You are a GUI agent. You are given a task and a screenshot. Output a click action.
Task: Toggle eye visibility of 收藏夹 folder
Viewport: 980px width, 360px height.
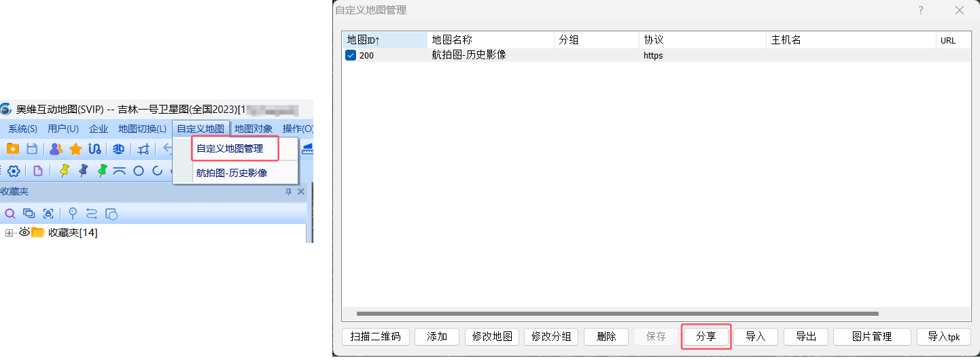(x=24, y=233)
